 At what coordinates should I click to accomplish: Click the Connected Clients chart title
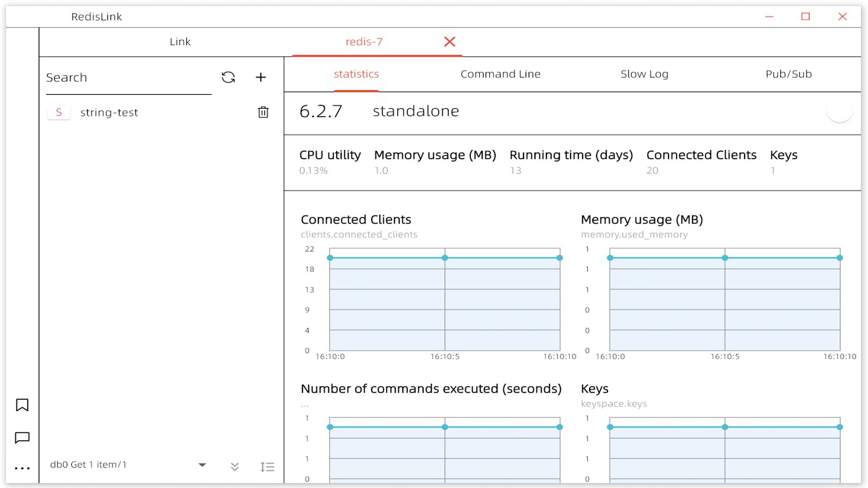coord(356,220)
